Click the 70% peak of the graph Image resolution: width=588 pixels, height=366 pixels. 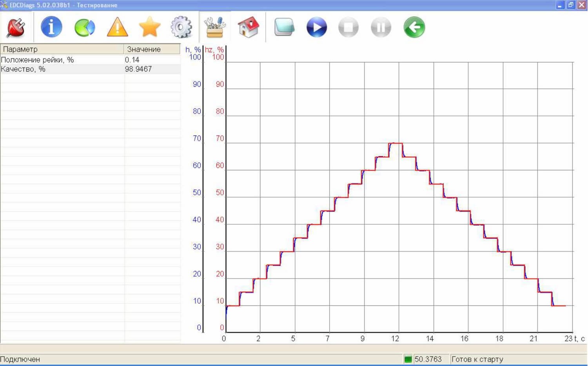[x=396, y=143]
